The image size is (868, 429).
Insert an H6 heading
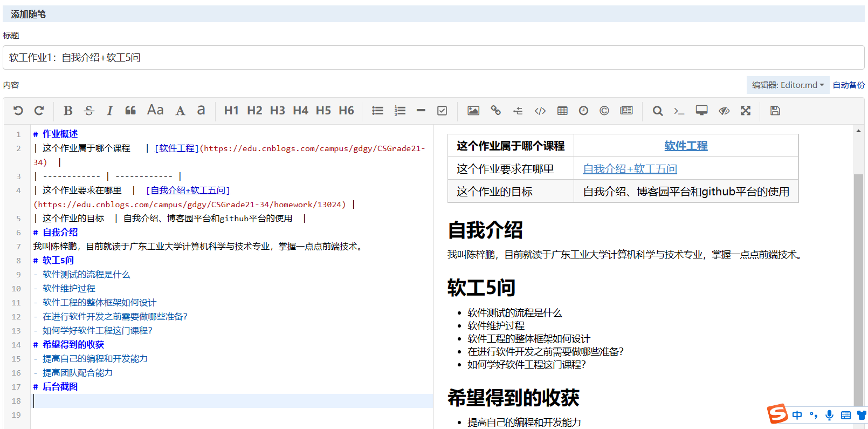[347, 111]
